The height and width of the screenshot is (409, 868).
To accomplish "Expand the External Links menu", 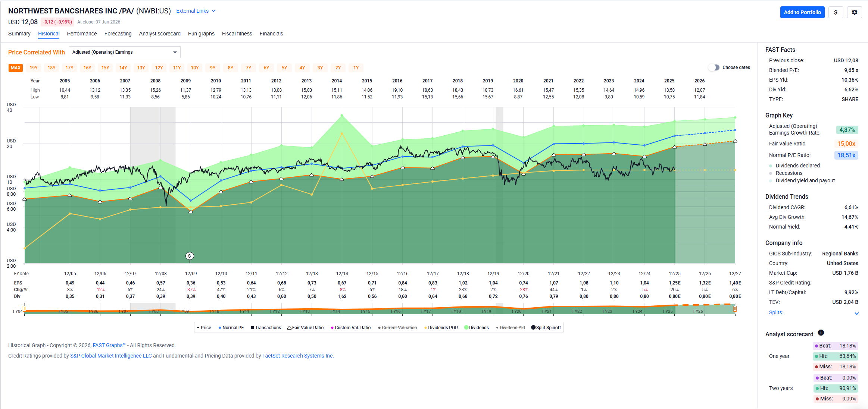I will (x=196, y=11).
